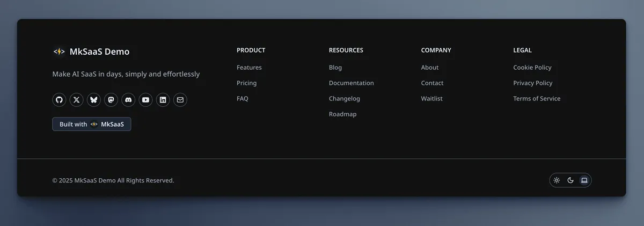View the Changelog link

[x=345, y=99]
